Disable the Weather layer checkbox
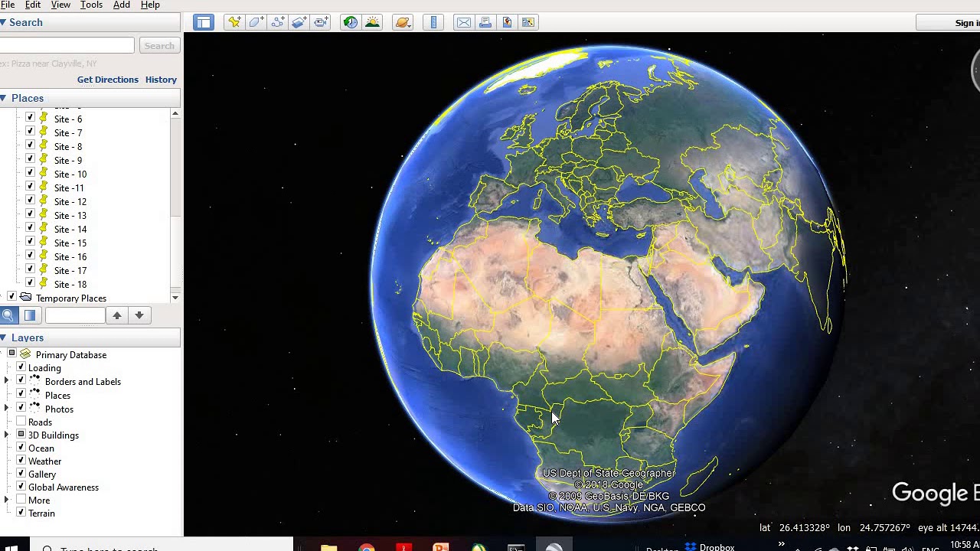Screen dimensions: 980x551 point(21,461)
